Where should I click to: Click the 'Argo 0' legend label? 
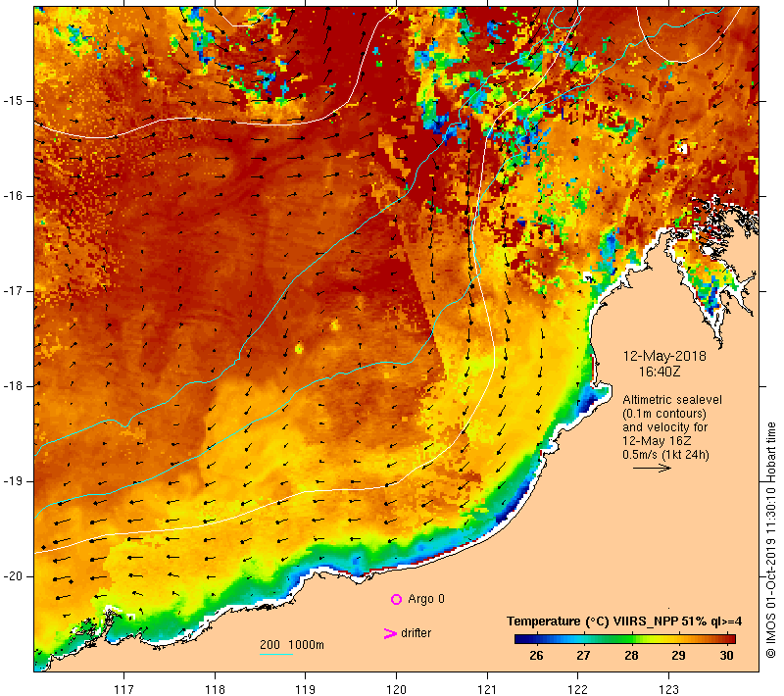426,599
